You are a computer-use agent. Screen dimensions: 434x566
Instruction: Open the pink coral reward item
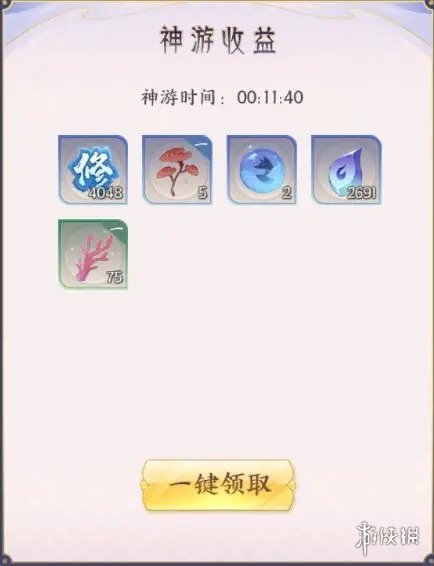tap(93, 254)
